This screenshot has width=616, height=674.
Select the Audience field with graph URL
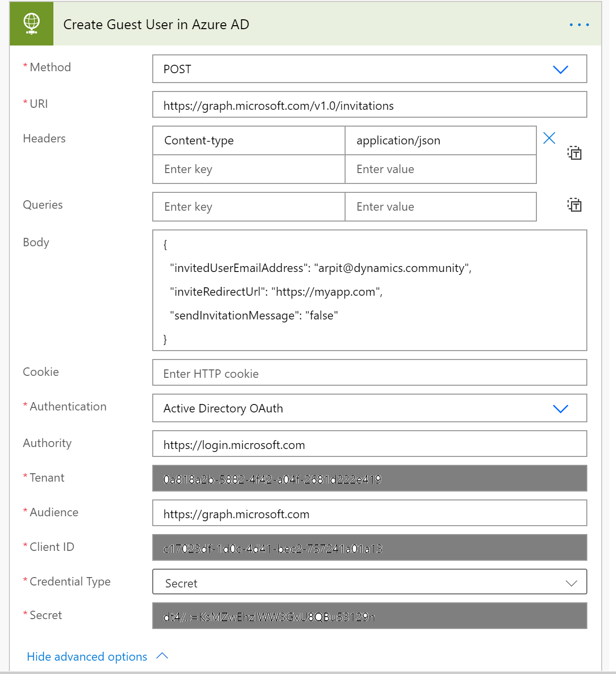click(369, 513)
